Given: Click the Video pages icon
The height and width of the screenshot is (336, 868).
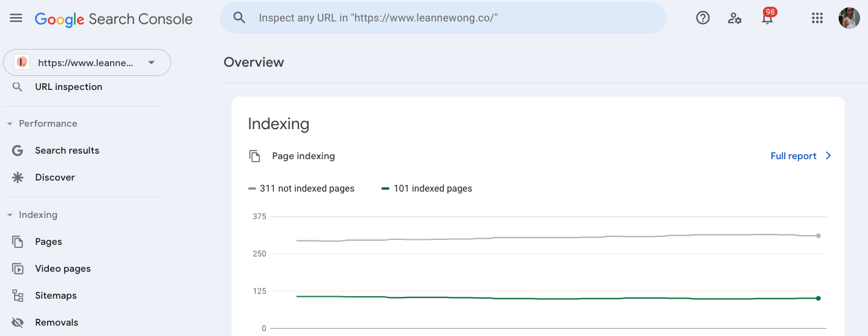Looking at the screenshot, I should (18, 269).
